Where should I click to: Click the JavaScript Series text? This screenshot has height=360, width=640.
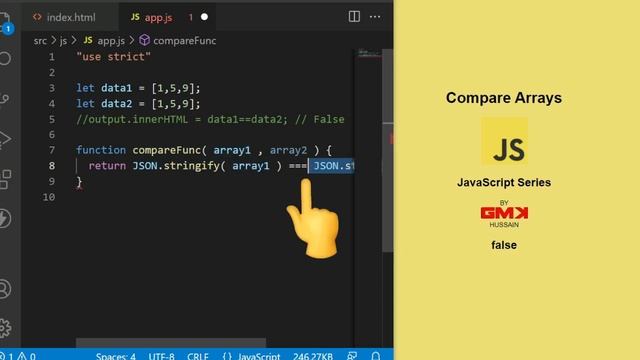tap(504, 182)
